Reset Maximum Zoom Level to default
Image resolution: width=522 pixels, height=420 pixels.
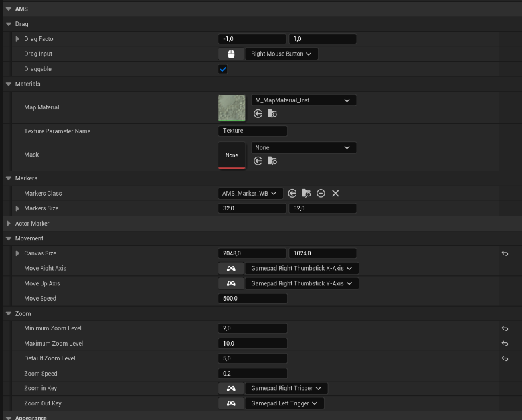505,344
